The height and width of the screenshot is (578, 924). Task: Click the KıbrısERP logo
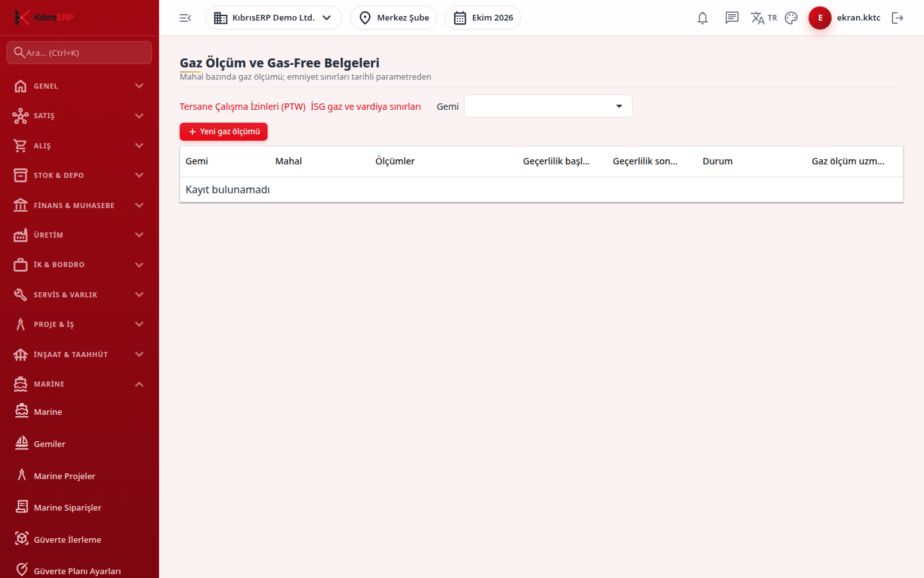coord(44,17)
